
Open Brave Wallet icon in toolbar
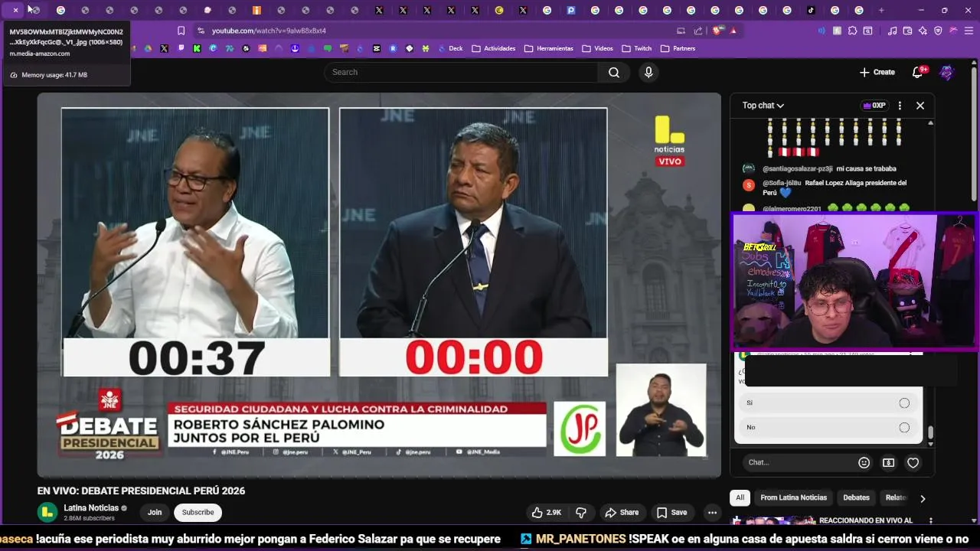907,31
